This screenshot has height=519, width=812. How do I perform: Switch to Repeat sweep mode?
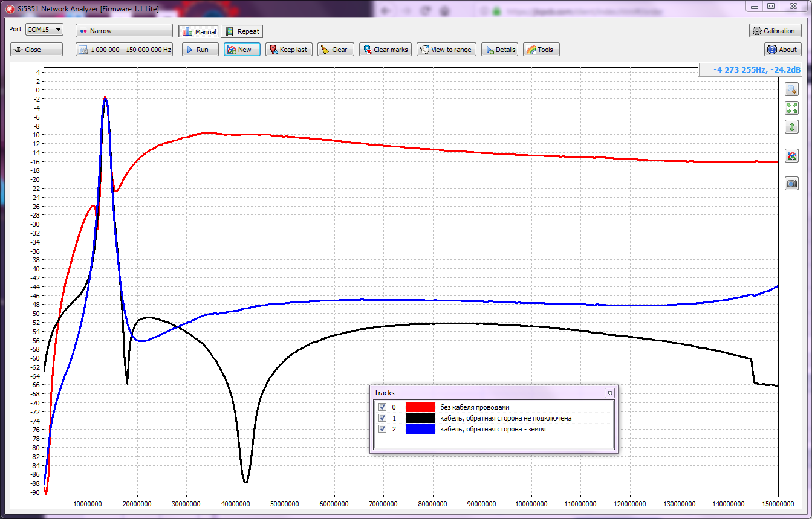pos(242,31)
